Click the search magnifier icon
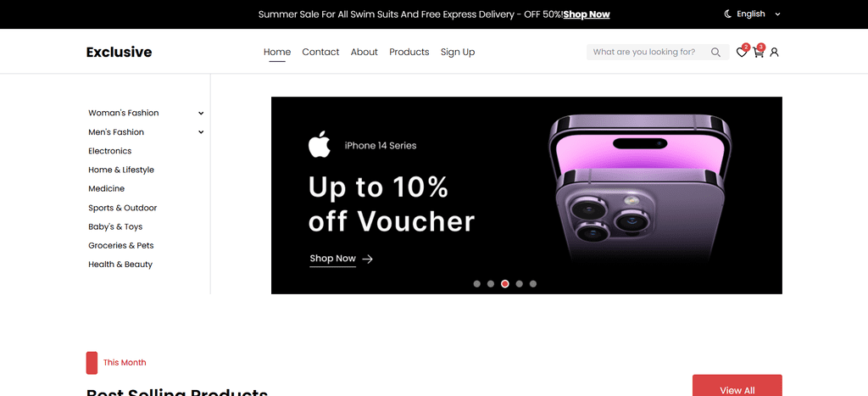 pos(715,52)
